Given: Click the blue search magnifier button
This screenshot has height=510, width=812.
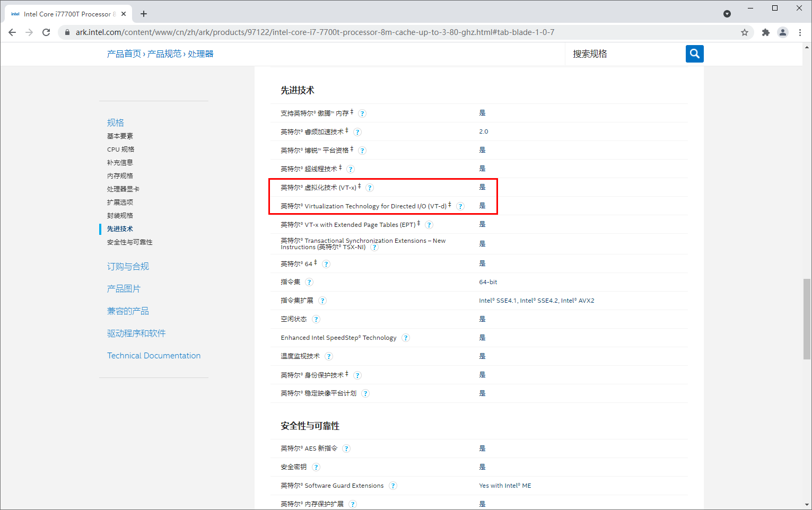Looking at the screenshot, I should (694, 54).
